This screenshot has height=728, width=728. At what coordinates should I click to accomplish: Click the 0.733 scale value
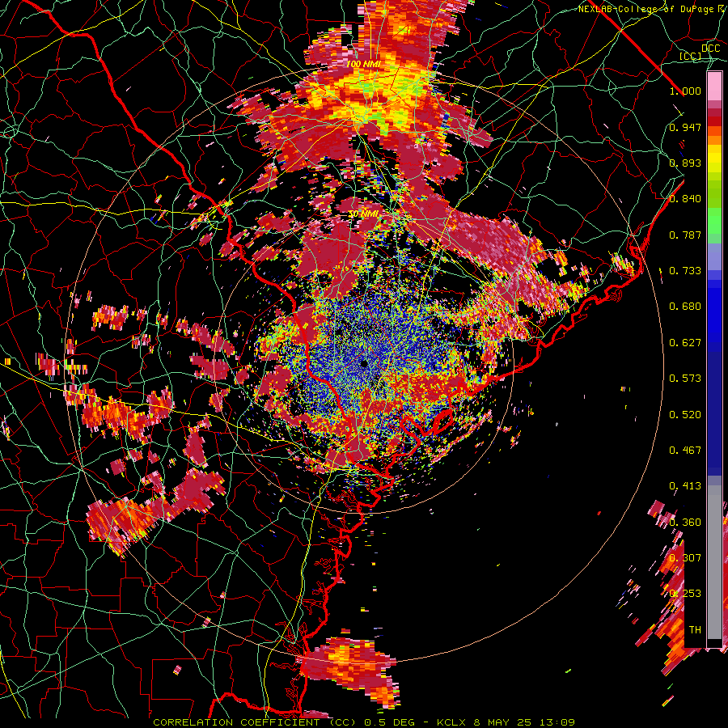(685, 271)
